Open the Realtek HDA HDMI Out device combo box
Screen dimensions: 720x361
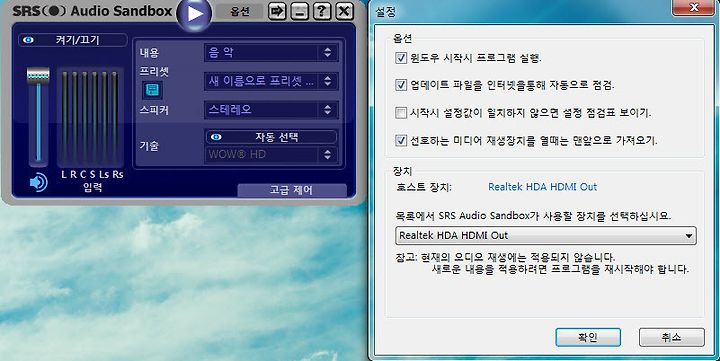click(546, 236)
